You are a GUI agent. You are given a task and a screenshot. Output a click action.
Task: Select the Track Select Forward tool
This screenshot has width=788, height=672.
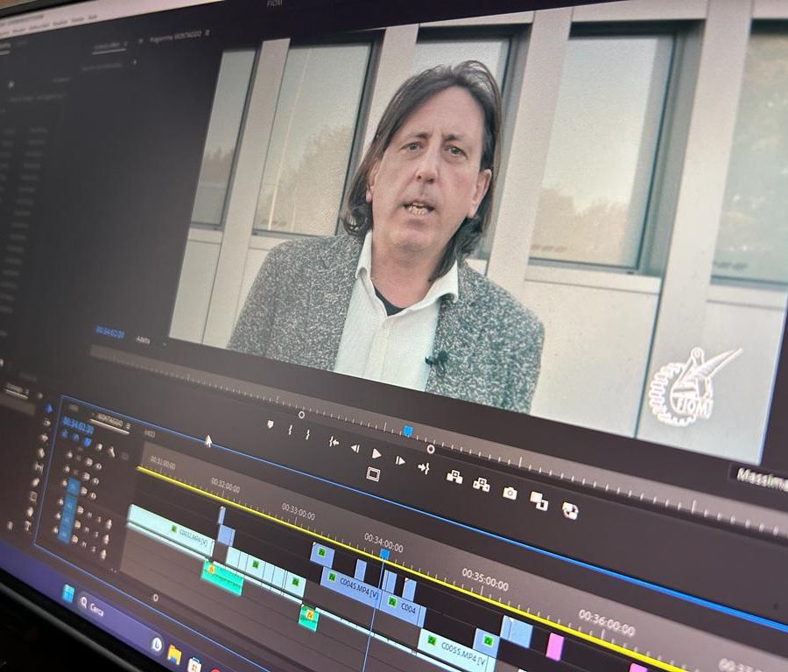click(46, 423)
